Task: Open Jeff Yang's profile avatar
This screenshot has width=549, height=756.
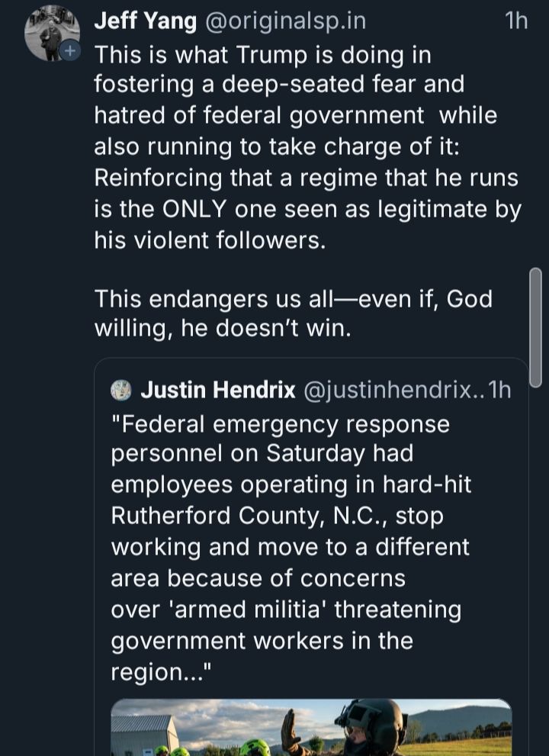Action: click(52, 34)
